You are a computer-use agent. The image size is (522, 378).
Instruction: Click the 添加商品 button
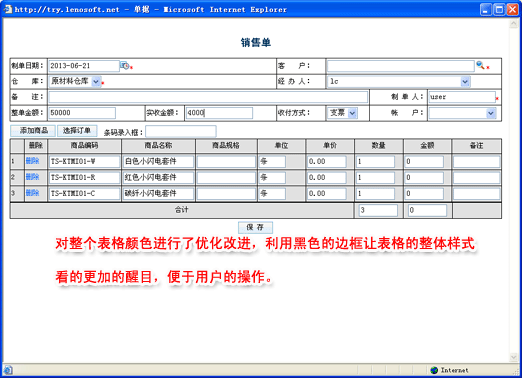[x=34, y=131]
